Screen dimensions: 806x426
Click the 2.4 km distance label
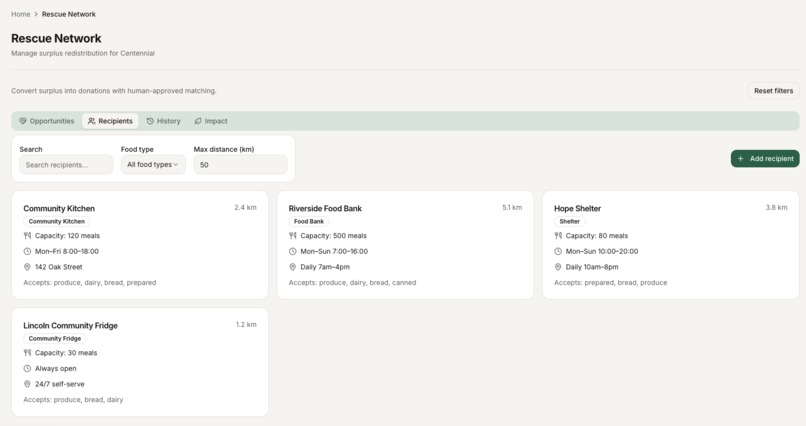pyautogui.click(x=245, y=208)
